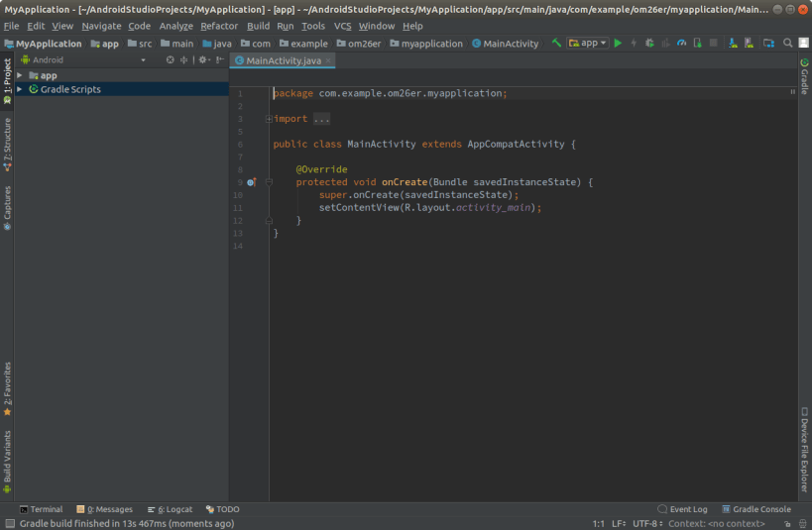Screen dimensions: 812x530
Task: Select the Gradle Scripts tree item
Action: pos(122,89)
